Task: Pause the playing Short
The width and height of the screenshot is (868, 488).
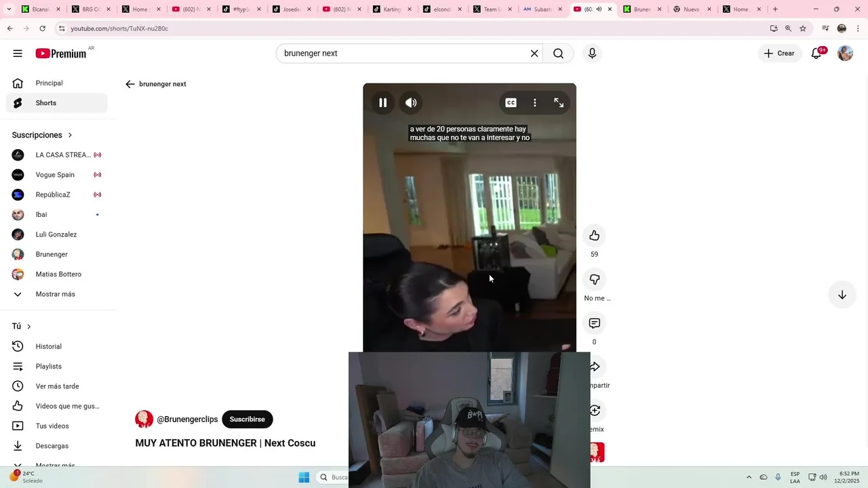Action: 382,102
